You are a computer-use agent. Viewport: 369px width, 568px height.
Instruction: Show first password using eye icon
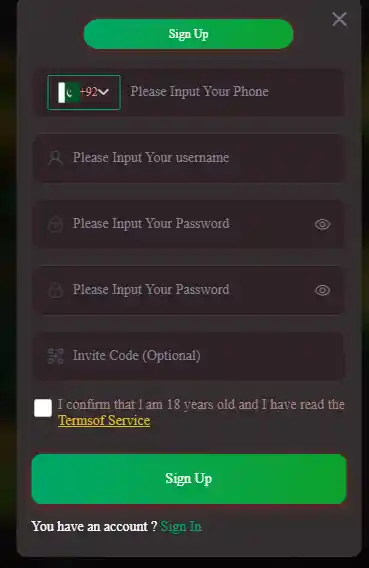pos(322,225)
